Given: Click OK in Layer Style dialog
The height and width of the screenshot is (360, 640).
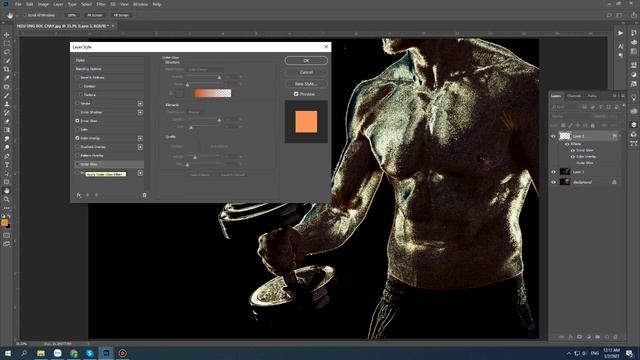Looking at the screenshot, I should click(306, 60).
